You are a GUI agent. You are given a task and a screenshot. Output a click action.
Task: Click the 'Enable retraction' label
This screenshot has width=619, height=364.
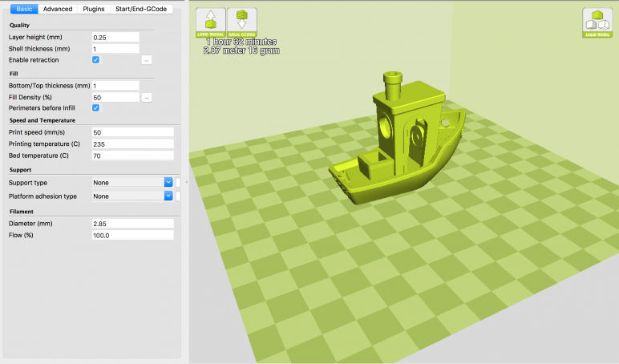pyautogui.click(x=34, y=60)
